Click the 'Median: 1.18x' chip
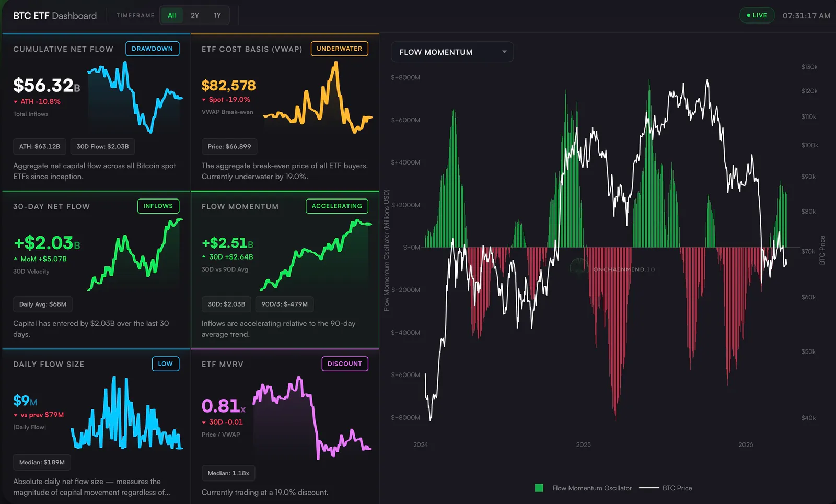The image size is (836, 504). 228,473
